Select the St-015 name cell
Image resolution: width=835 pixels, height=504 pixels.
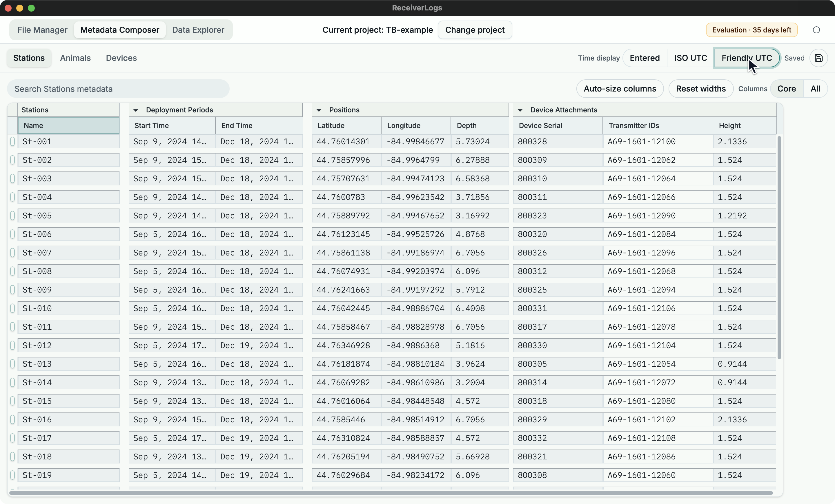tap(68, 401)
